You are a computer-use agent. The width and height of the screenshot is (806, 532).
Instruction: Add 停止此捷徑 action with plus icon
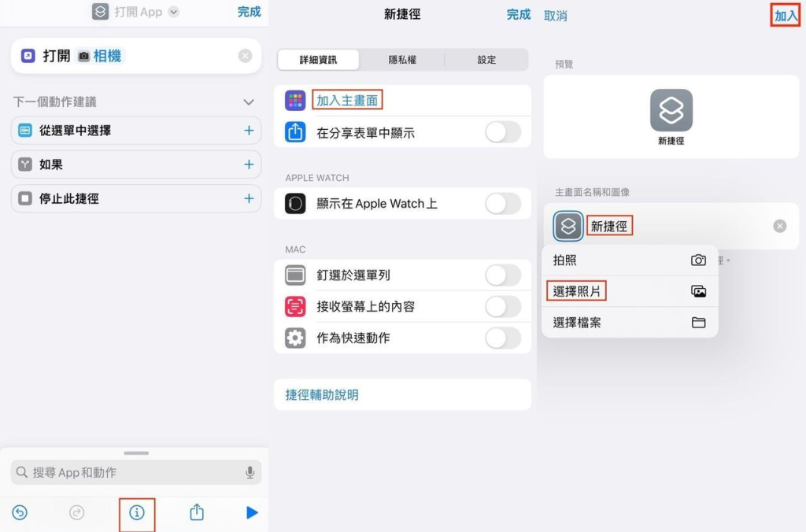pos(249,198)
